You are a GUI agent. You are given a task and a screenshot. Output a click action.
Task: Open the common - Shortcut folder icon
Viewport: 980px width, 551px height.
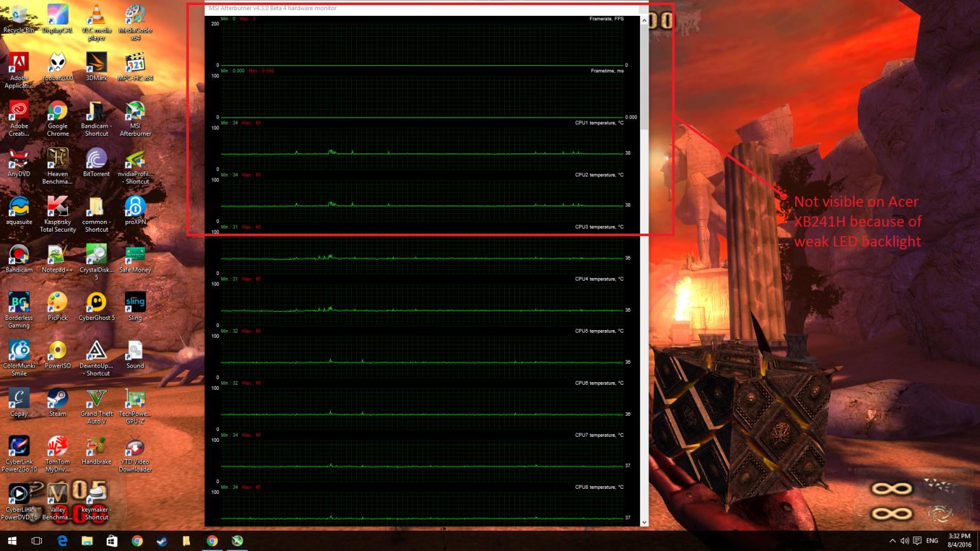click(x=97, y=214)
